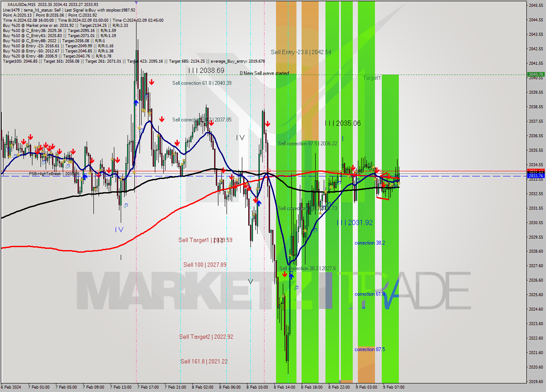Click the 'V' wave label below 2027
546x392 pixels.
click(250, 281)
